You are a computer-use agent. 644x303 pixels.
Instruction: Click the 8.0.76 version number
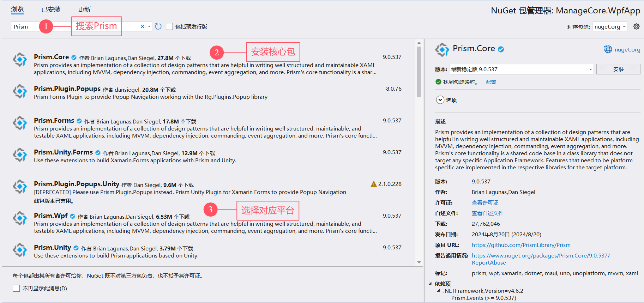point(393,89)
